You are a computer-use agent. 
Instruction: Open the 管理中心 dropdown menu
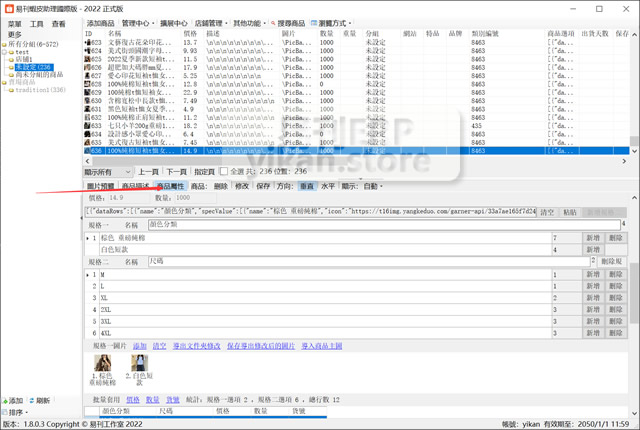(136, 23)
